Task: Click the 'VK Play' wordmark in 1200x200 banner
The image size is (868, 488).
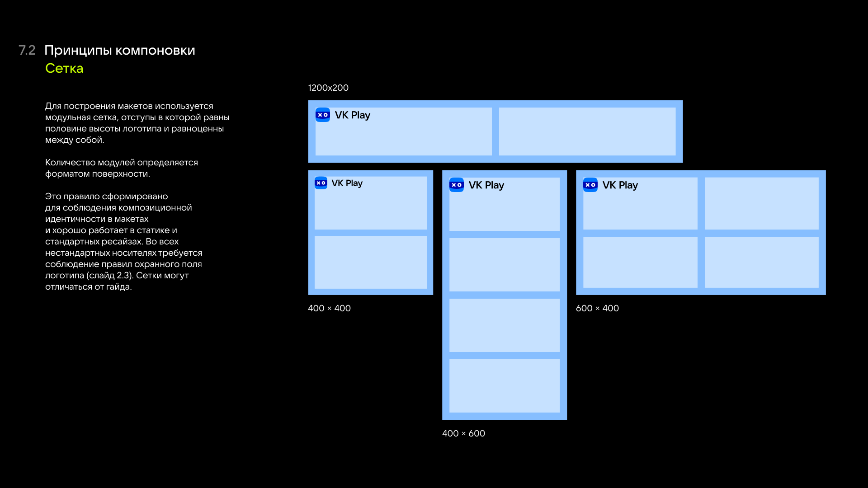Action: (x=353, y=115)
